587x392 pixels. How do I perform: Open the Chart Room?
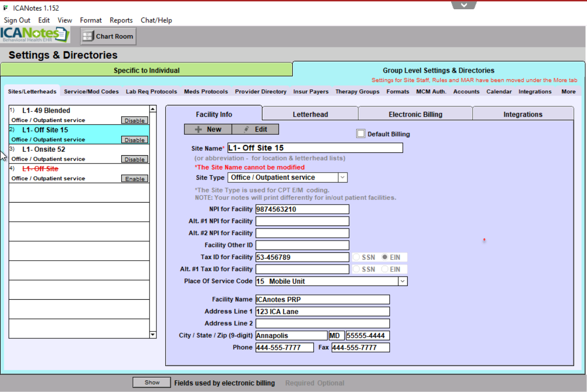[x=109, y=36]
